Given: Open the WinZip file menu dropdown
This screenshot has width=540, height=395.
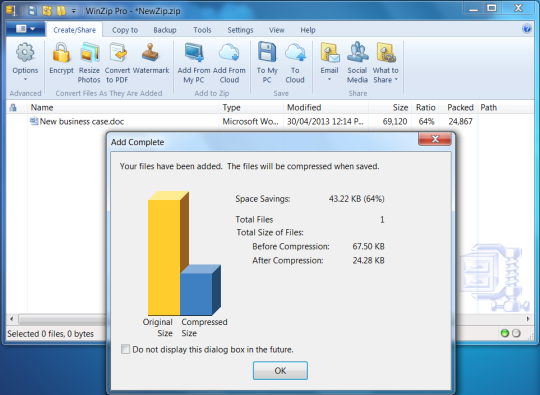Looking at the screenshot, I should [x=25, y=29].
